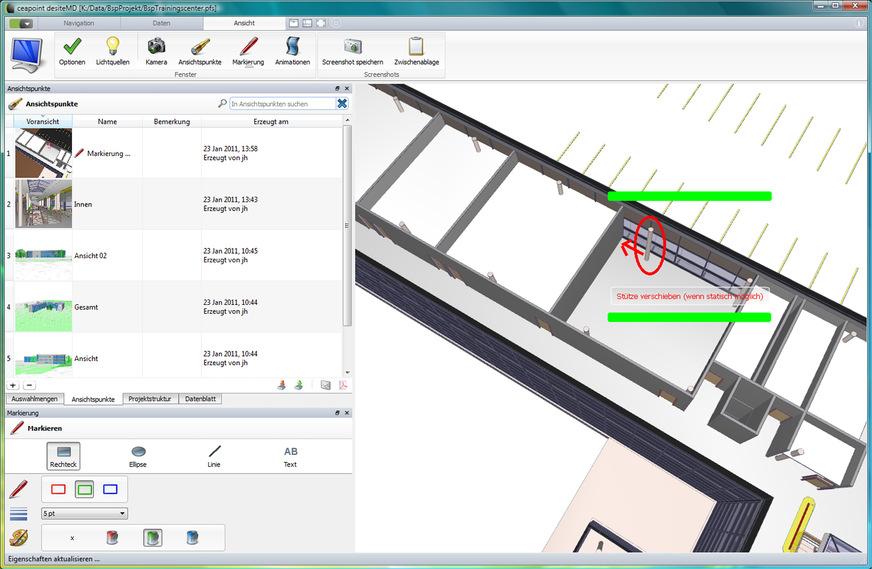Click the PDF export icon below the list
The height and width of the screenshot is (569, 872).
[342, 385]
